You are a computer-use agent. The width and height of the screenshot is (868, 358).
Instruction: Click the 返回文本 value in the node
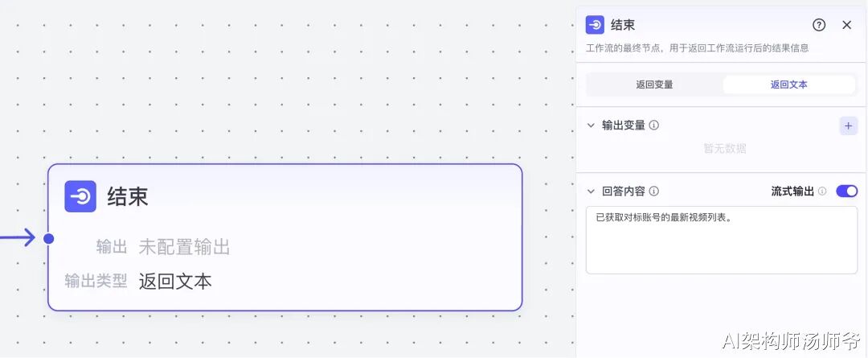click(175, 282)
